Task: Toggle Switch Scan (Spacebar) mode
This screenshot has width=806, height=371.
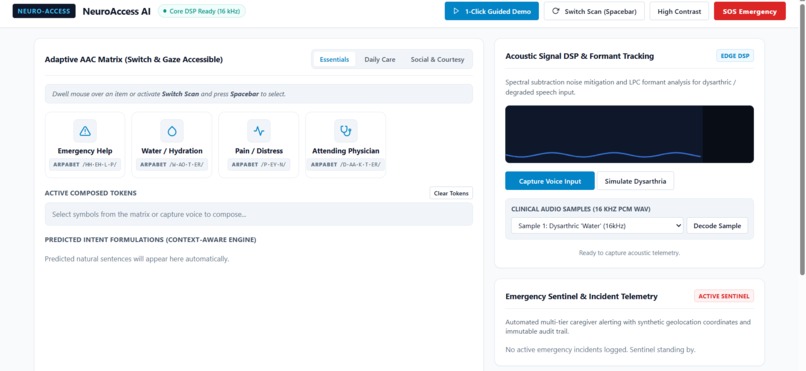Action: click(x=594, y=11)
